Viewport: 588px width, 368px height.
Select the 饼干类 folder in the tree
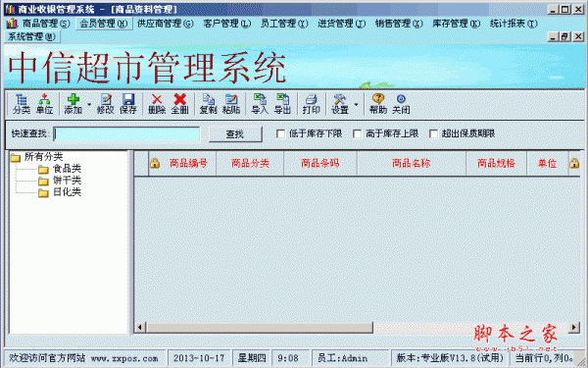tap(60, 181)
